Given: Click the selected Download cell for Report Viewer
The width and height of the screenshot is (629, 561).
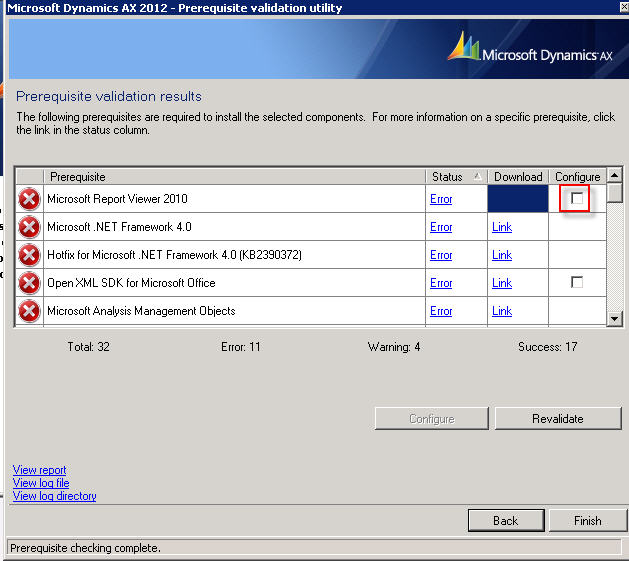Looking at the screenshot, I should pyautogui.click(x=518, y=199).
